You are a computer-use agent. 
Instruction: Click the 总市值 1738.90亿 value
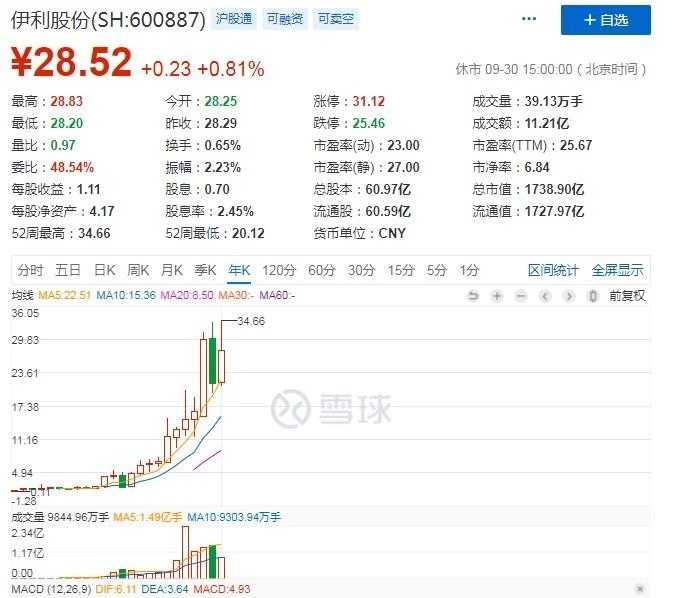[554, 189]
